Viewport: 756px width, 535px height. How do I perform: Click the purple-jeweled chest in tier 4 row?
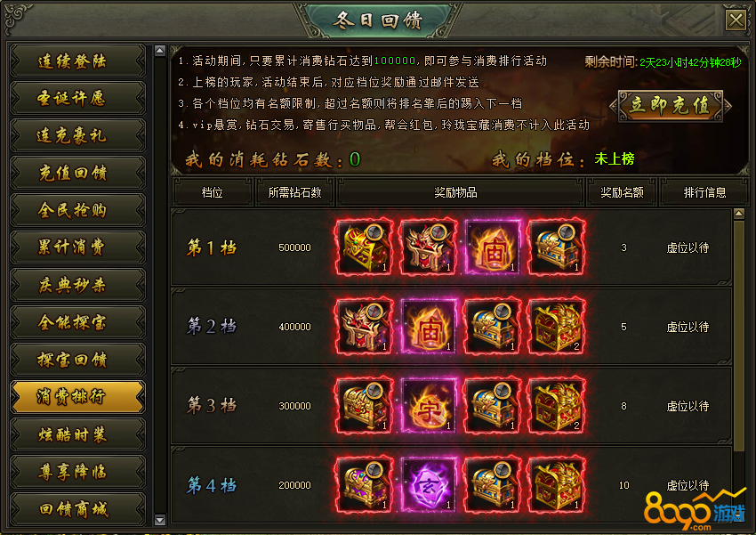[x=364, y=484]
